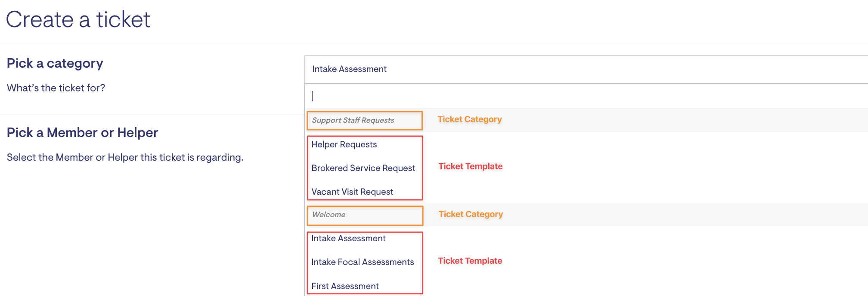The width and height of the screenshot is (868, 296).
Task: Click Ticket Category label beside Welcome
Action: point(471,214)
